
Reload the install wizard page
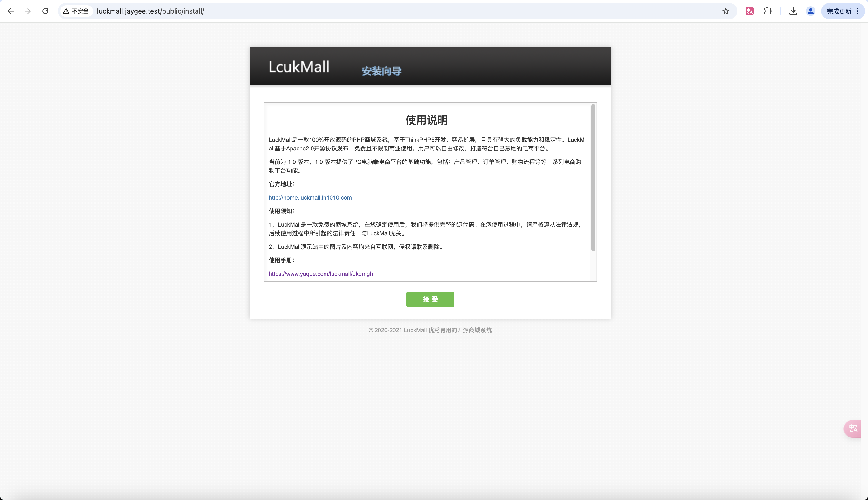pos(45,11)
